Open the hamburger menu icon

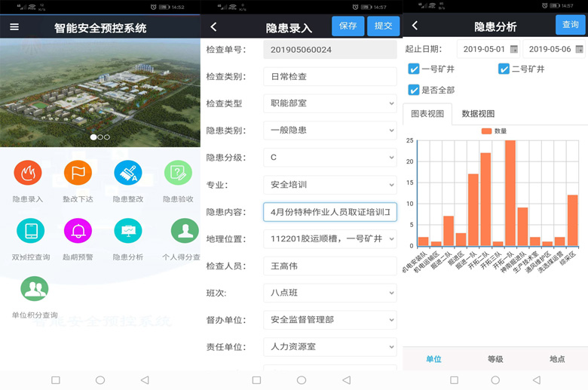tap(14, 27)
